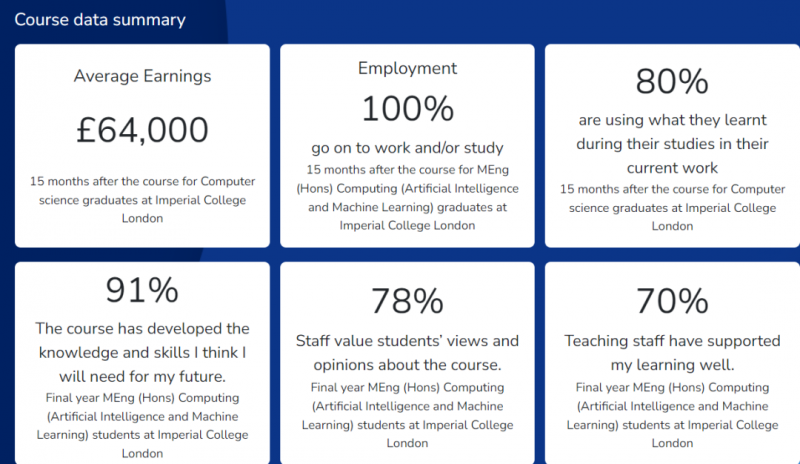Viewport: 800px width, 464px height.
Task: Click the Final year caption in 70% card
Action: coord(672,415)
